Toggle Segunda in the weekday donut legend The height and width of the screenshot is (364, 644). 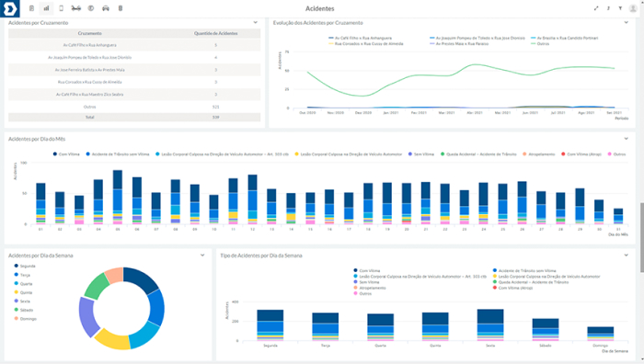click(x=25, y=266)
